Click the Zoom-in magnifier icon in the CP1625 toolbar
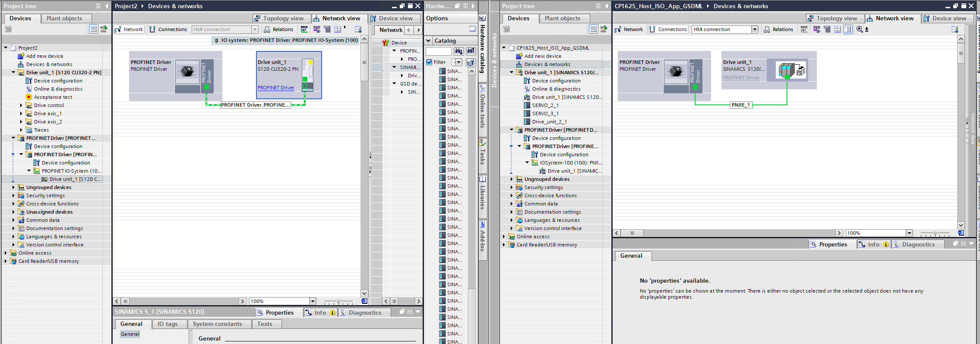 click(860, 29)
